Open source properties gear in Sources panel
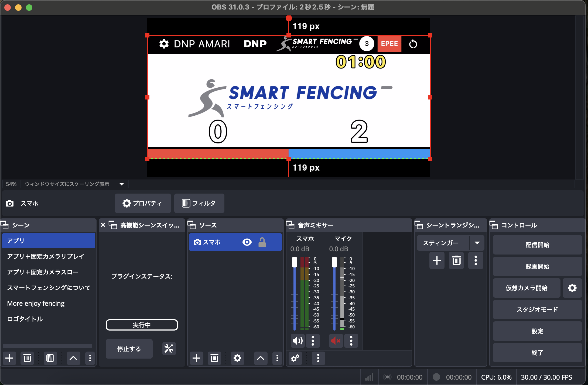 click(237, 358)
